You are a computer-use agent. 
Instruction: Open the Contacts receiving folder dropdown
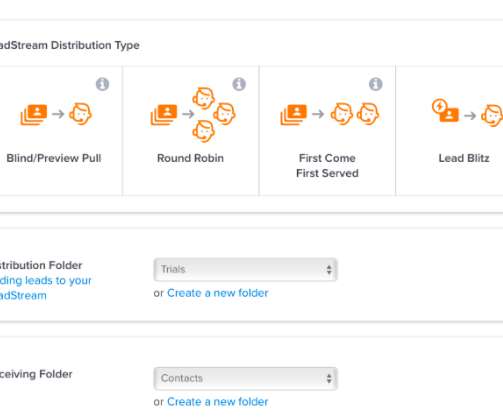245,378
